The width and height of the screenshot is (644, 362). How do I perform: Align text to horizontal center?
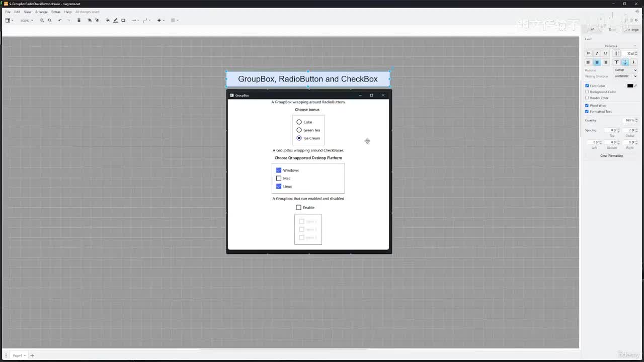(x=597, y=62)
